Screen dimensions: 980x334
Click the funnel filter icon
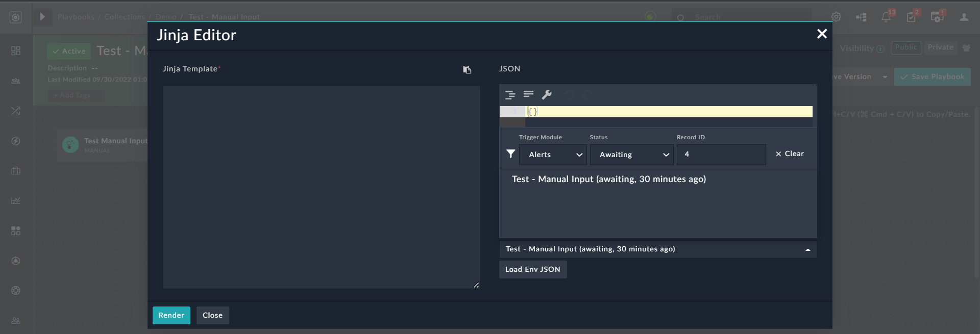(510, 153)
